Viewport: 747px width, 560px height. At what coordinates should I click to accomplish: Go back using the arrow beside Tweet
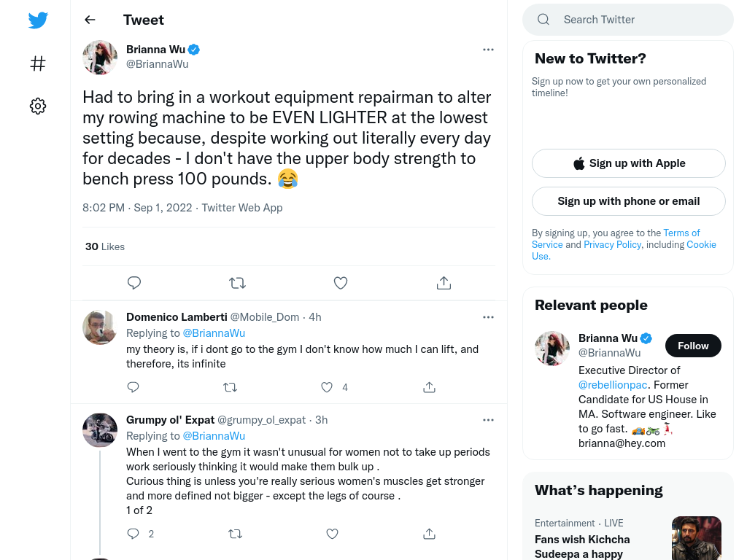coord(90,20)
